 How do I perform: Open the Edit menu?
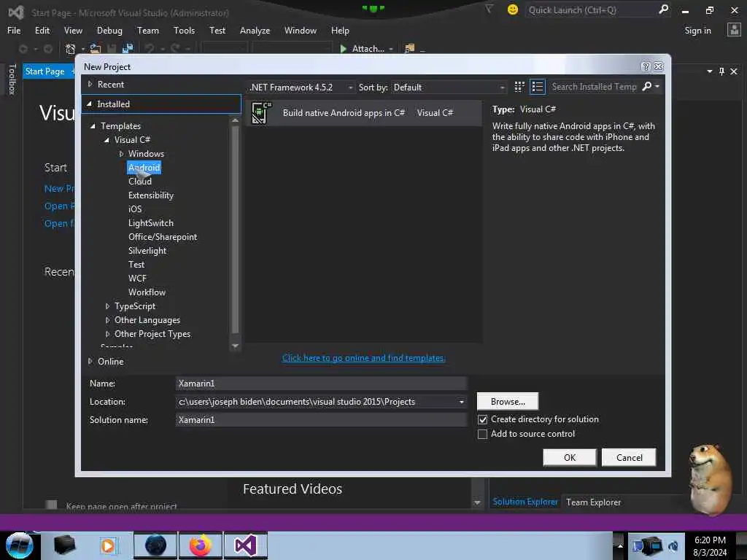point(42,31)
